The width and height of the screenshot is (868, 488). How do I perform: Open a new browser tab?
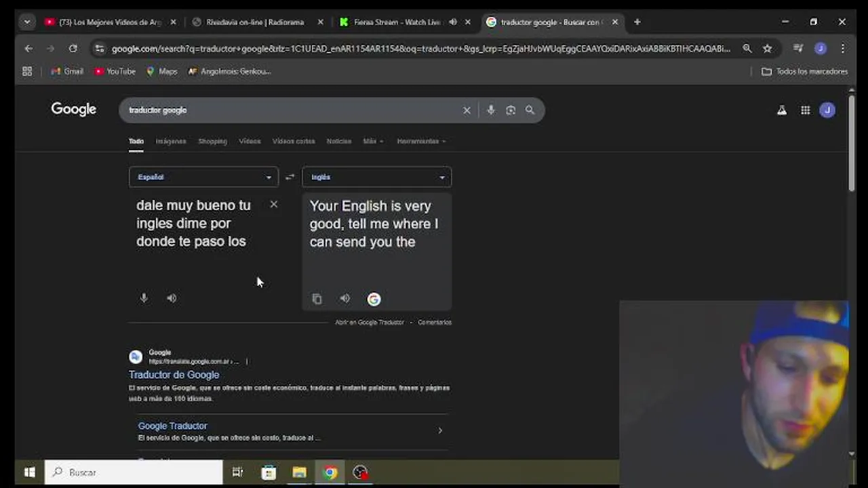(637, 22)
